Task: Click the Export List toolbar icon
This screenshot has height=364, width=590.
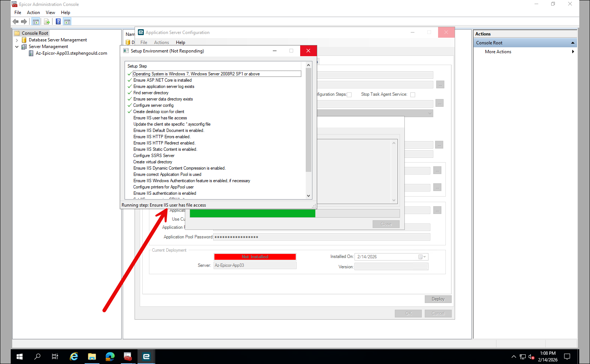Action: click(x=47, y=21)
